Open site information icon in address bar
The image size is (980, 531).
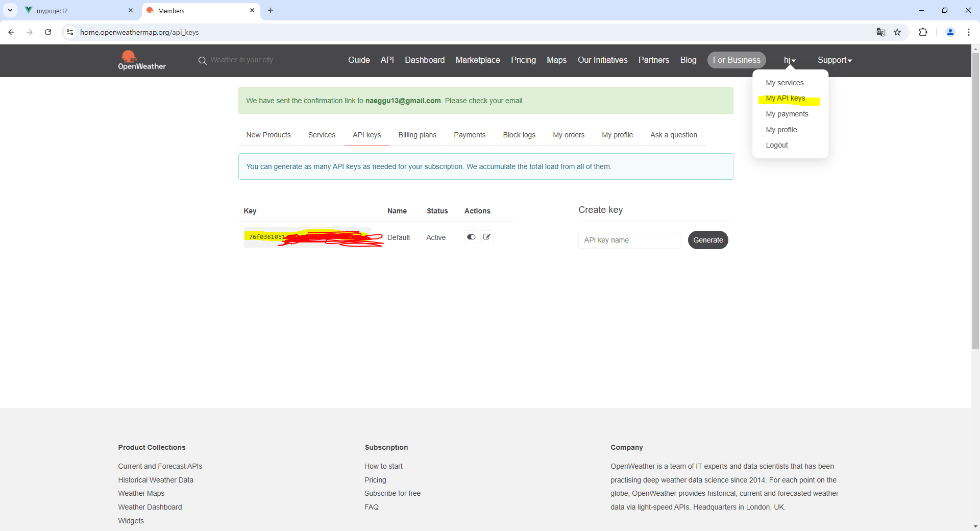click(70, 32)
